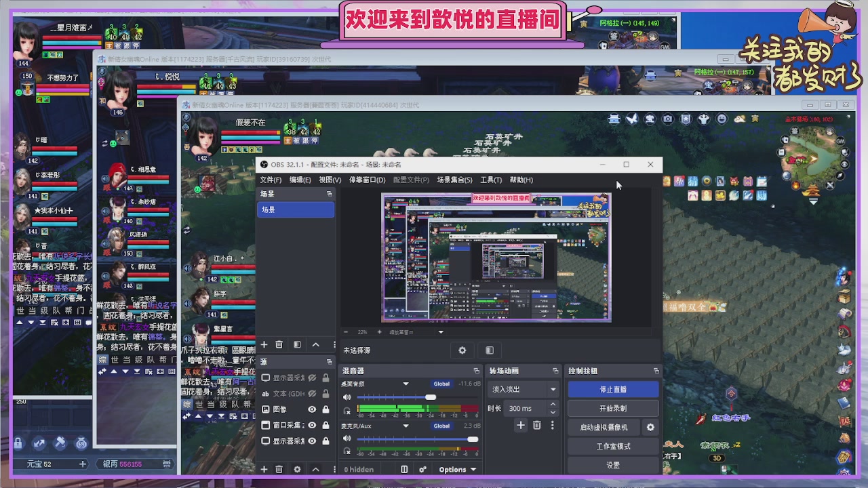This screenshot has width=868, height=488.
Task: Float the 转场动画 dock panel
Action: (x=555, y=371)
